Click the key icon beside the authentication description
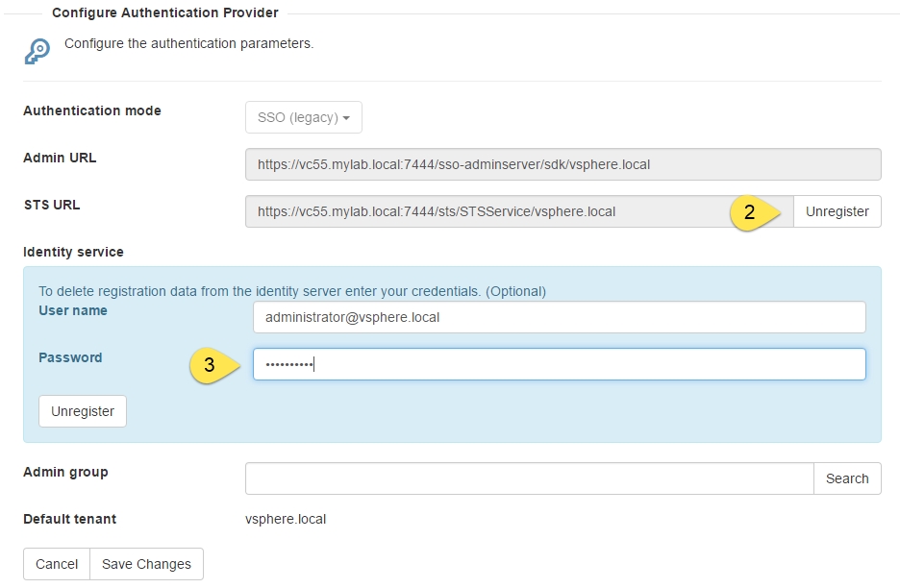Screen dimensions: 900x588 pos(37,51)
